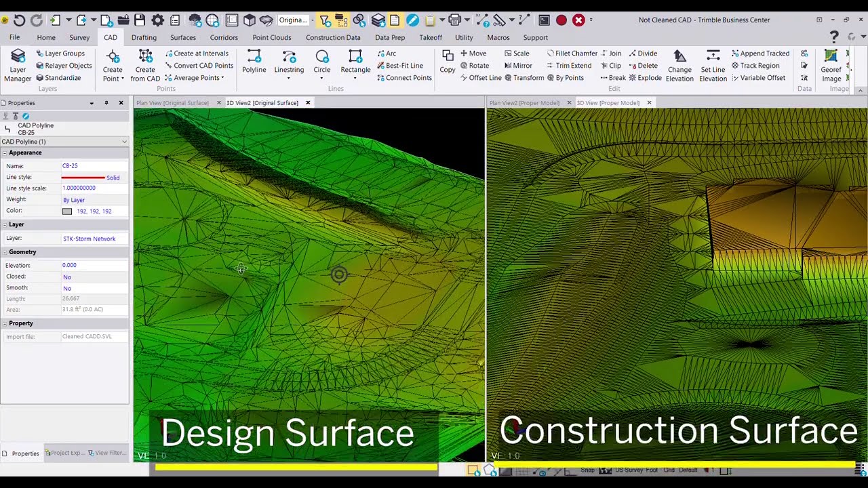Select the Create Point tool
Image resolution: width=868 pixels, height=488 pixels.
point(113,66)
